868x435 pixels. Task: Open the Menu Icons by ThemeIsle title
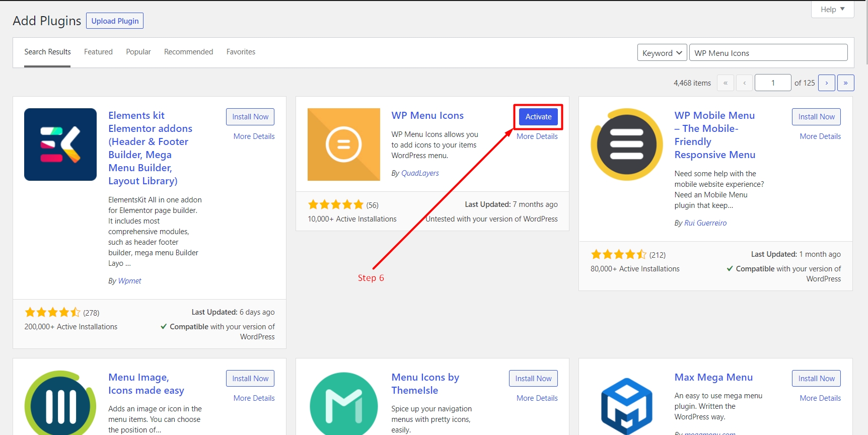[x=425, y=384]
